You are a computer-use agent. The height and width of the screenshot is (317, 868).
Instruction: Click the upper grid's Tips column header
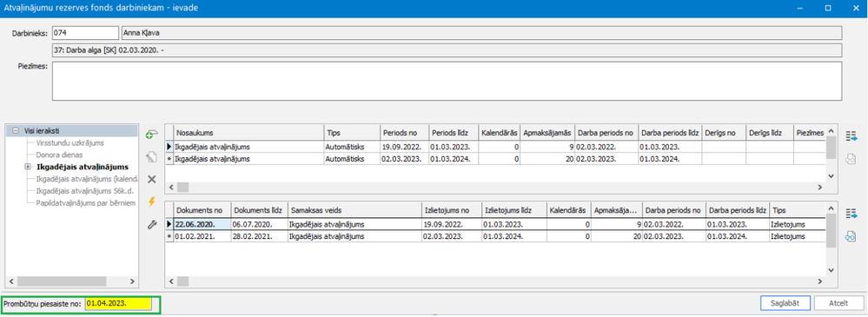(x=352, y=133)
